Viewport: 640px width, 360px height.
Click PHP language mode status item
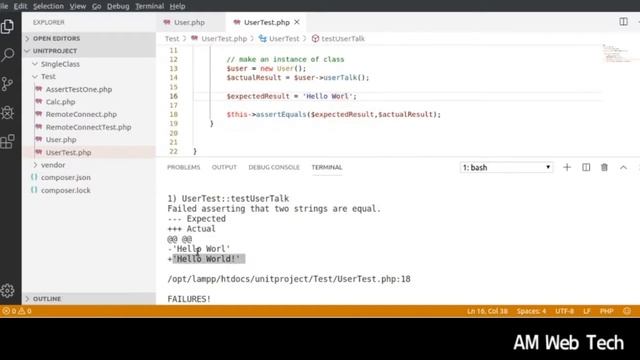point(607,311)
